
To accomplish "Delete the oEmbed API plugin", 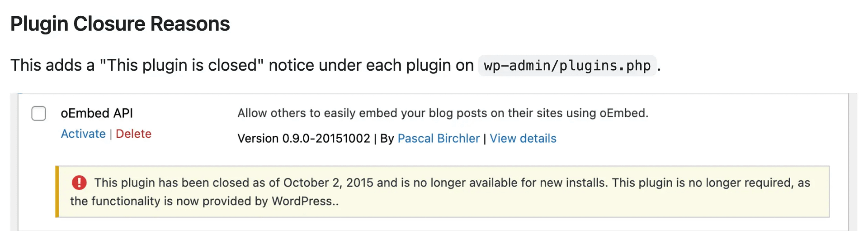I will (133, 134).
